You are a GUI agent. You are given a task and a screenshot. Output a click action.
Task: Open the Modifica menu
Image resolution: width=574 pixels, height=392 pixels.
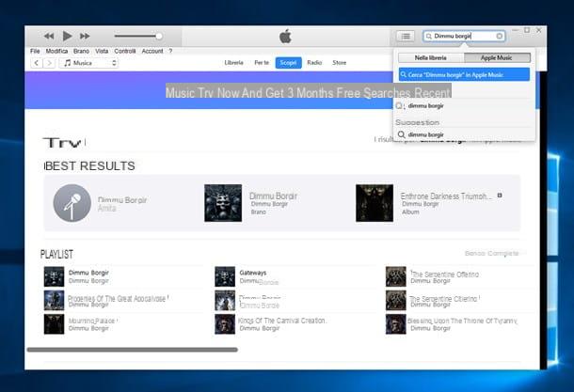coord(56,51)
